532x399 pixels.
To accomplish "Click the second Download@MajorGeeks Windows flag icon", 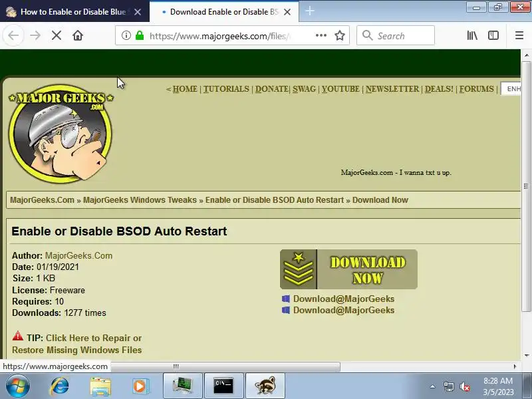I will [x=286, y=310].
